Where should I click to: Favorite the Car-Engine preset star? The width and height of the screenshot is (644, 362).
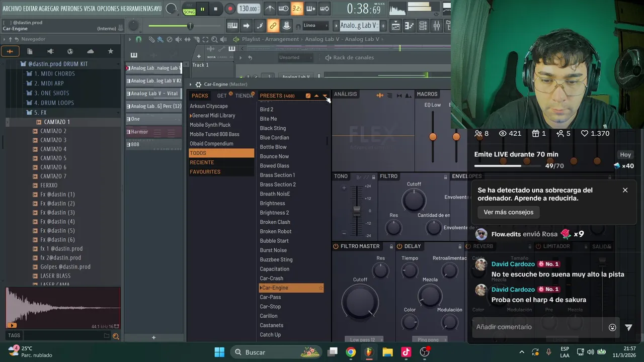(320, 288)
